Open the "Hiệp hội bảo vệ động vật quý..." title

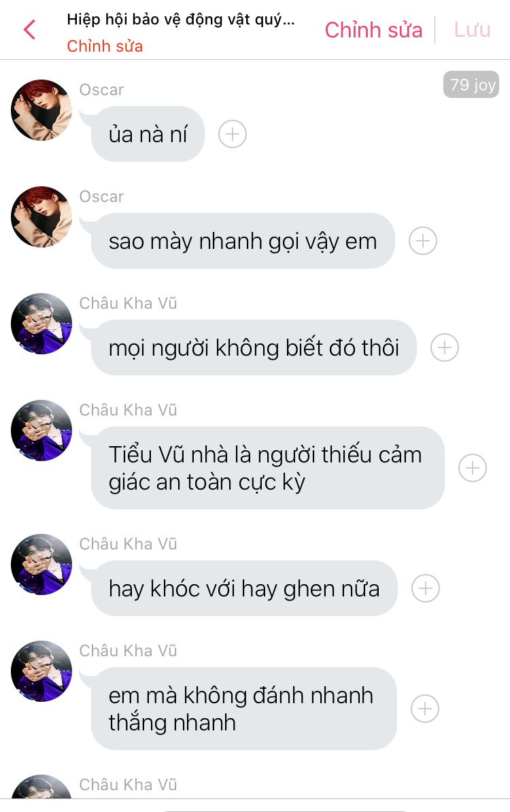pos(181,19)
